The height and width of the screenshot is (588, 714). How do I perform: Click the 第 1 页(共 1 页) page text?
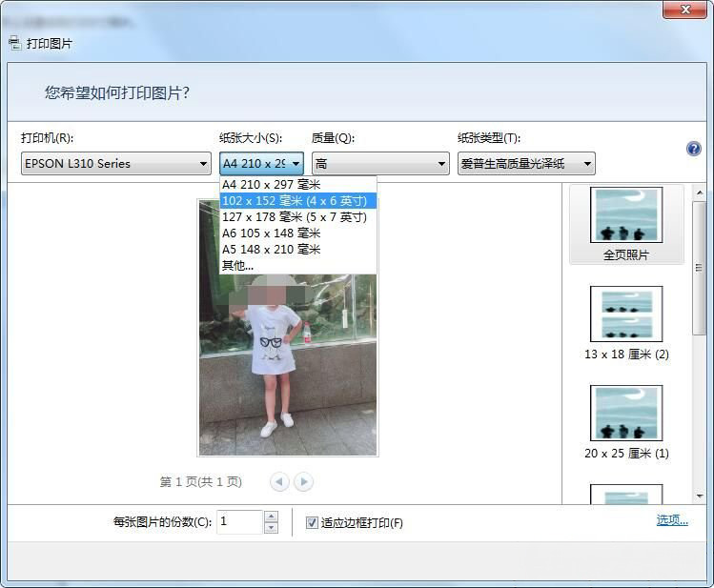click(x=201, y=481)
